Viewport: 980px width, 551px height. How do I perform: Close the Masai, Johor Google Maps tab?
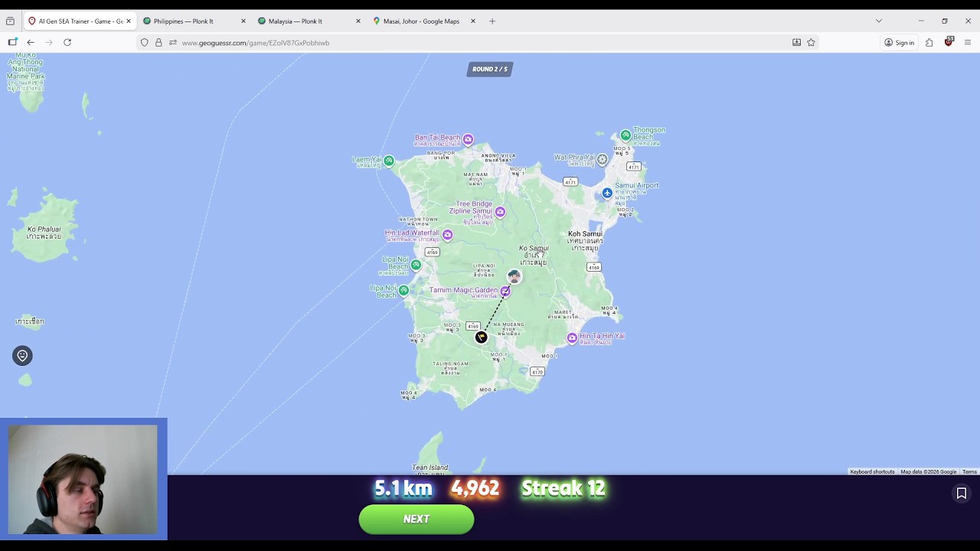click(x=473, y=21)
